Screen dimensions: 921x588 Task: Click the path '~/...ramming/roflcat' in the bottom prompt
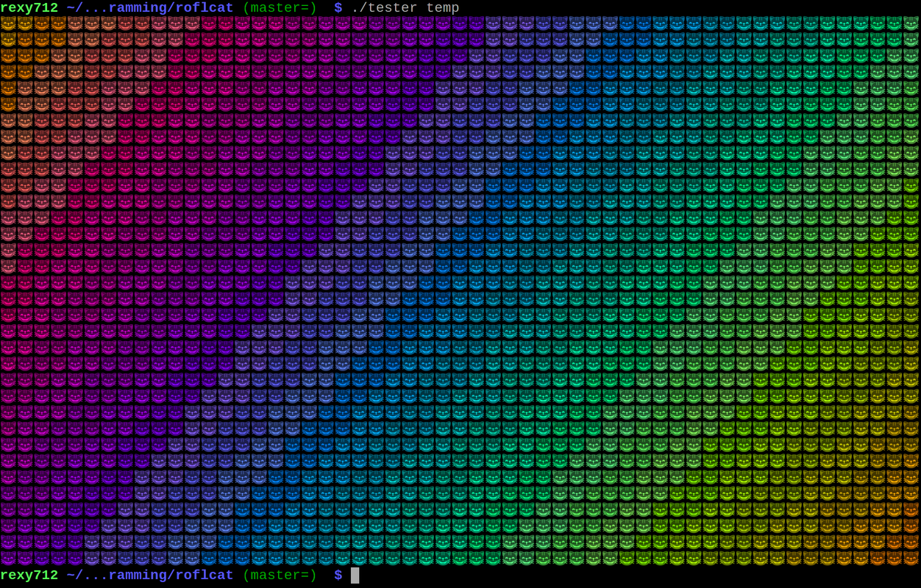[x=150, y=576]
